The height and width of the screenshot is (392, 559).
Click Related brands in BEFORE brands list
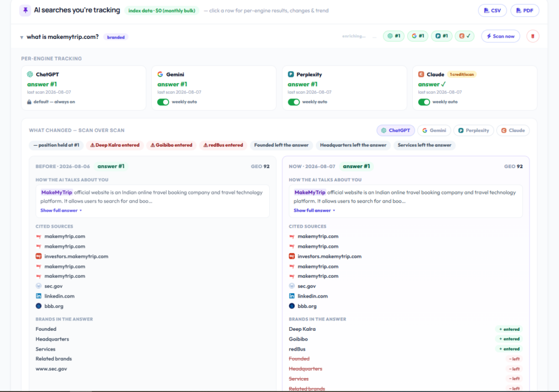coord(53,359)
